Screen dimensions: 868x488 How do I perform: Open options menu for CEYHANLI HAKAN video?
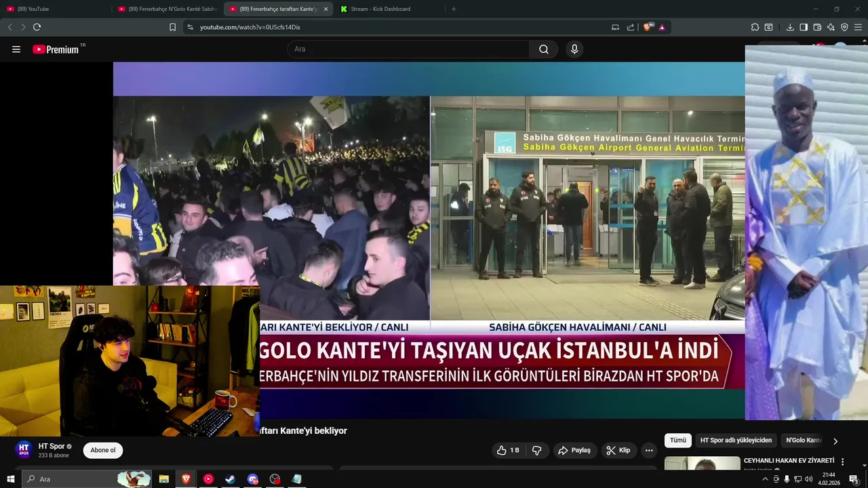(x=843, y=462)
